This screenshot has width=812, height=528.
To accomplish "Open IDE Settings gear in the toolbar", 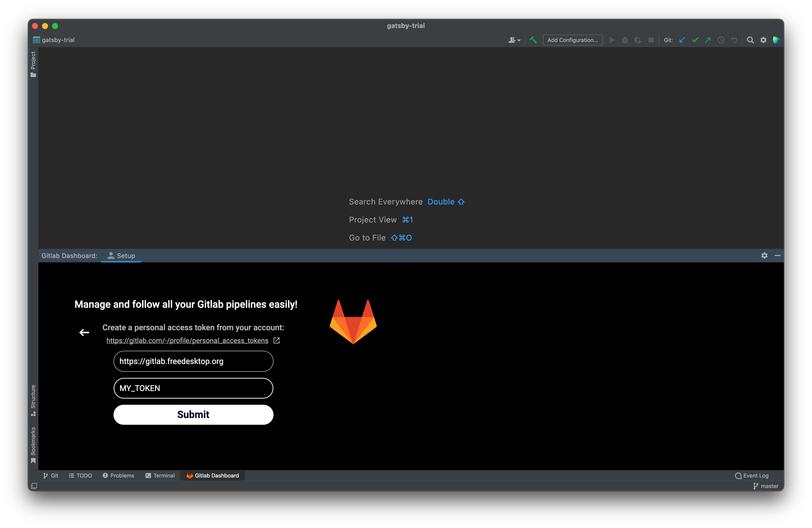I will [x=763, y=40].
